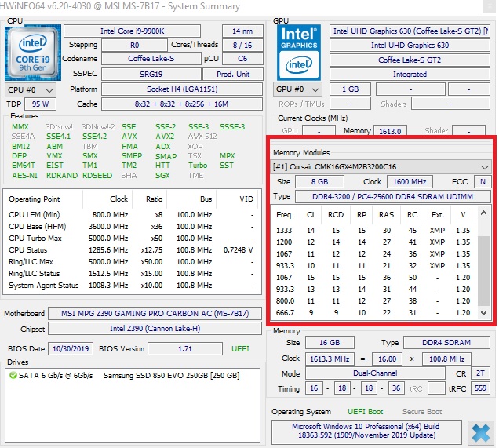This screenshot has width=499, height=448.
Task: Click the 1333 XMP timing row
Action: pos(374,231)
